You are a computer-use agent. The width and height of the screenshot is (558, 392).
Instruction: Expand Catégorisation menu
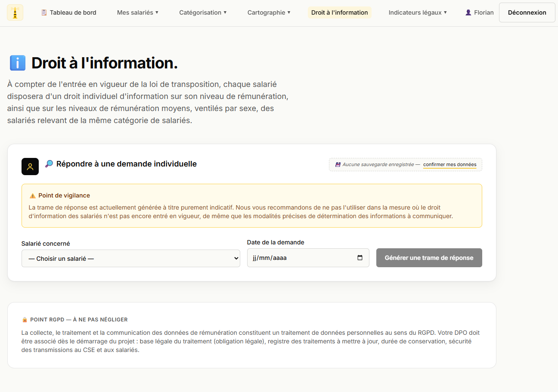point(203,12)
